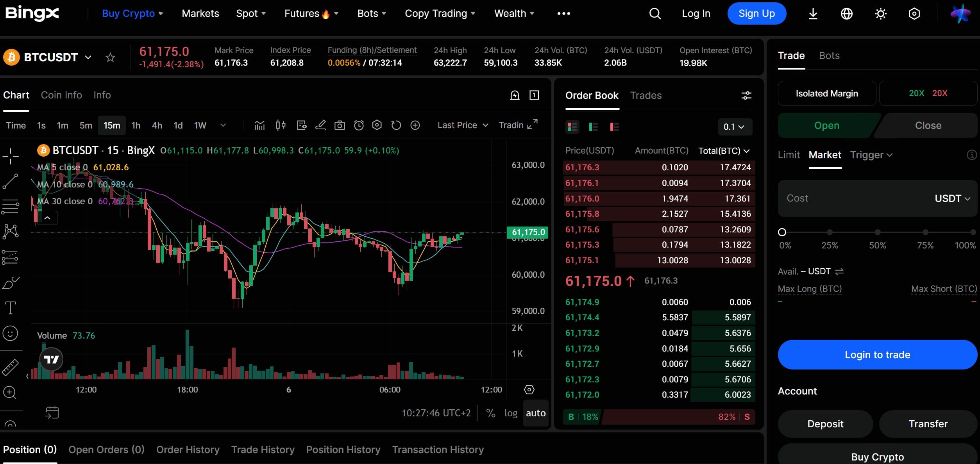Screen dimensions: 980x464
Task: Set position slider to 50%
Action: pyautogui.click(x=877, y=232)
